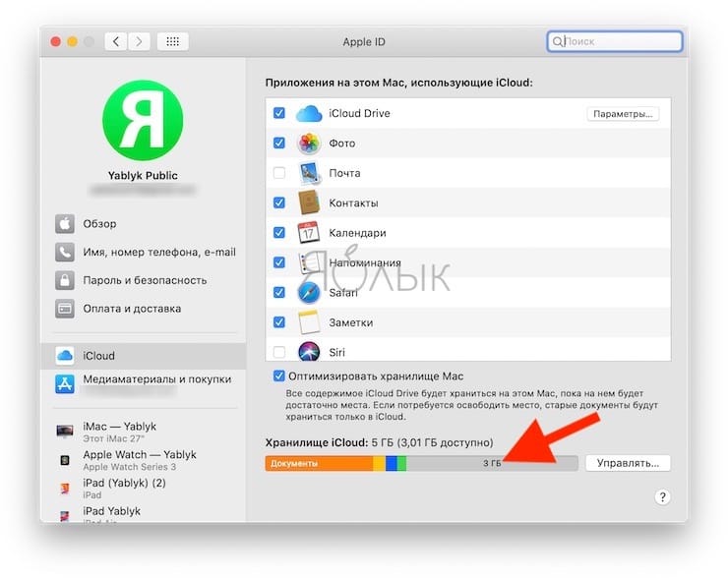Click the orange Документы storage segment

tap(320, 463)
